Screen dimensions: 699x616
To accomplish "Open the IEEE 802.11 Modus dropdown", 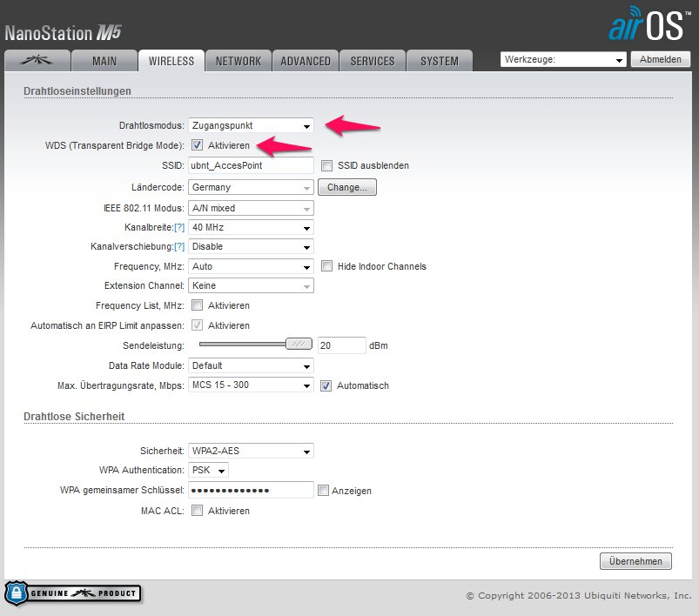I will [x=251, y=208].
